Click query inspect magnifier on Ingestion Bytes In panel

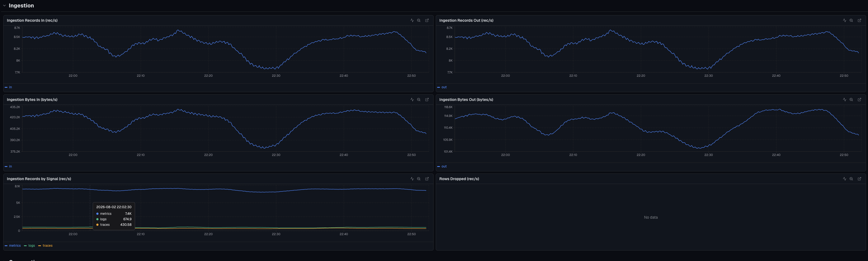419,100
